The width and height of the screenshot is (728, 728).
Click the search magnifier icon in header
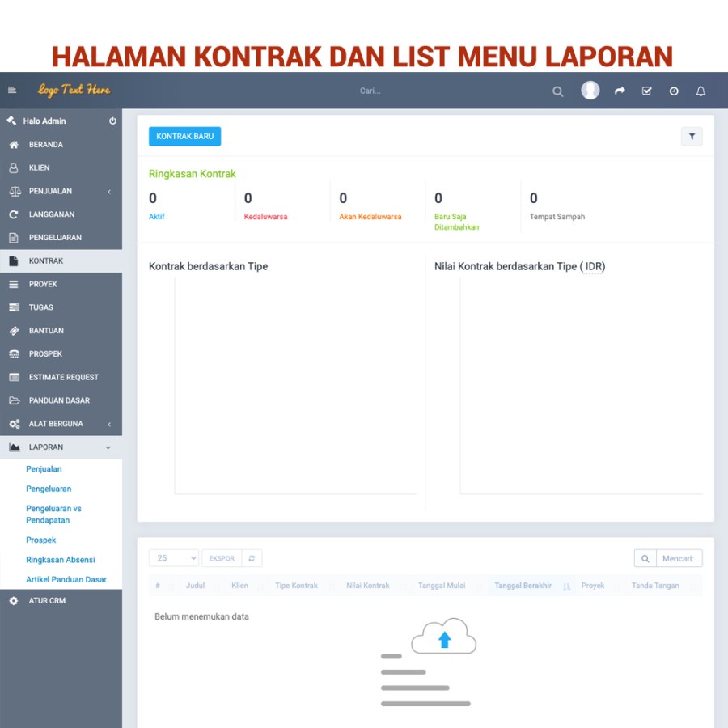(x=557, y=91)
